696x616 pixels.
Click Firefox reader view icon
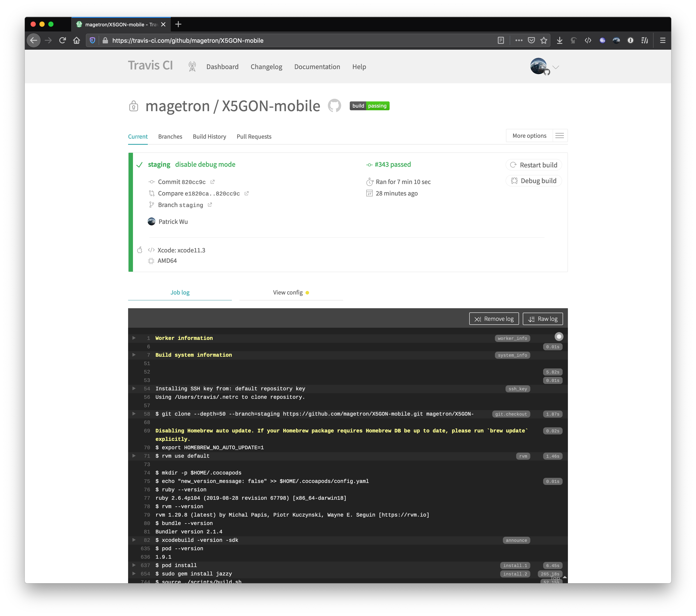point(501,41)
